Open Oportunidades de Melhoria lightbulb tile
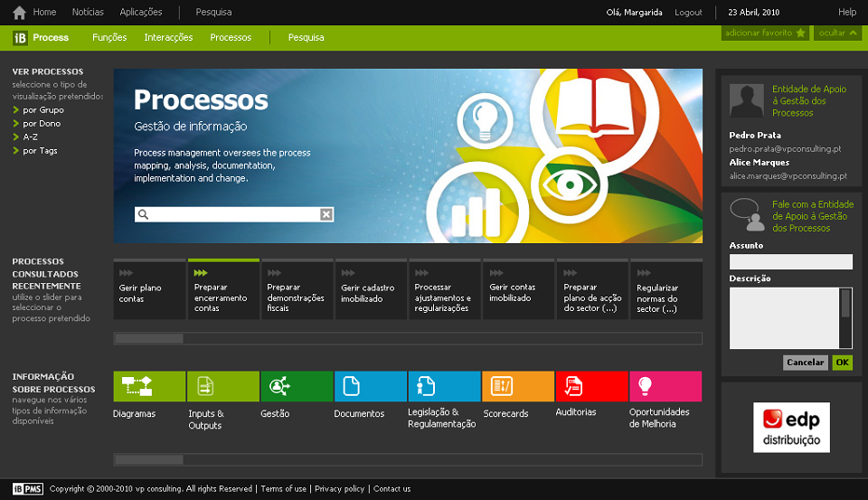The height and width of the screenshot is (500, 868). [665, 386]
